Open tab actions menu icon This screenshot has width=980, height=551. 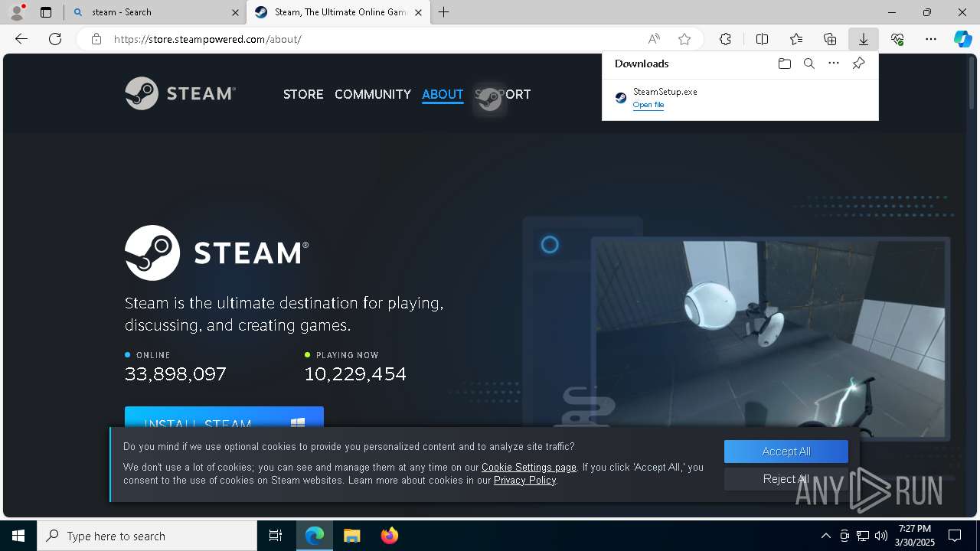46,12
